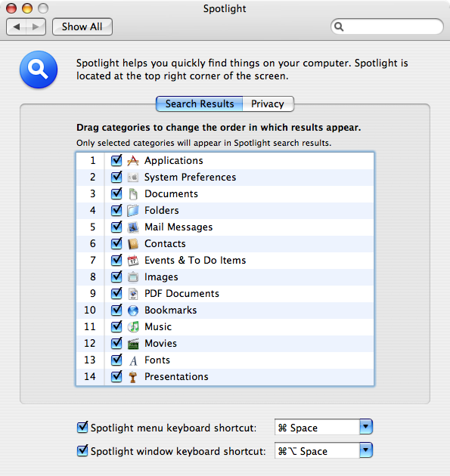This screenshot has width=450, height=476.
Task: Select the PDF Documents row label
Action: tap(182, 294)
